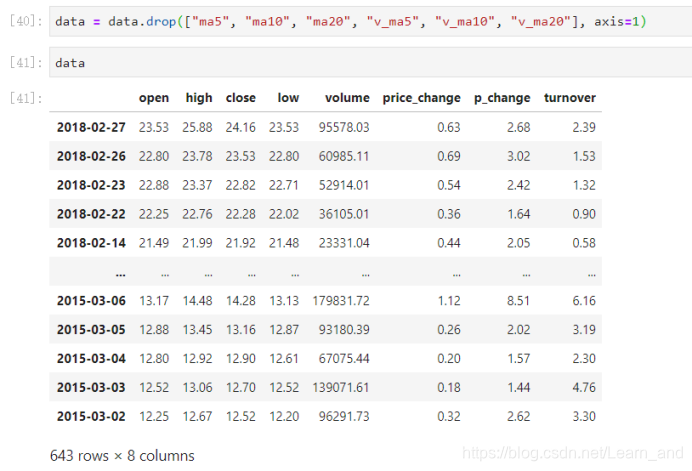Click close value 12.90
Screen dimensions: 692x471
tap(241, 359)
